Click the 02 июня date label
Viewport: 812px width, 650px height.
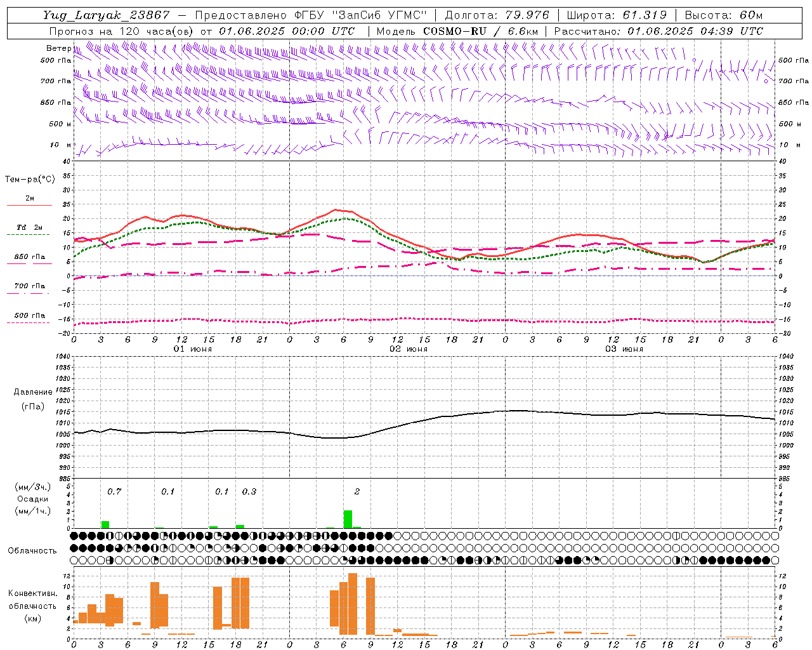pos(409,349)
